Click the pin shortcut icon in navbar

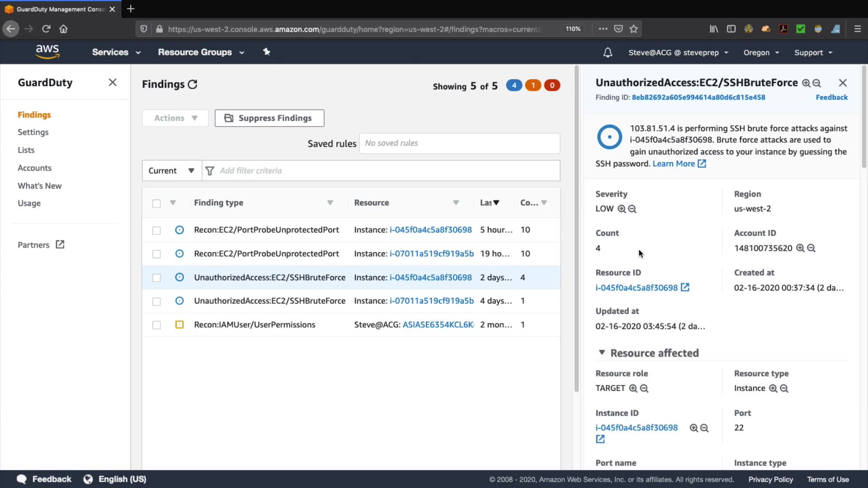267,52
